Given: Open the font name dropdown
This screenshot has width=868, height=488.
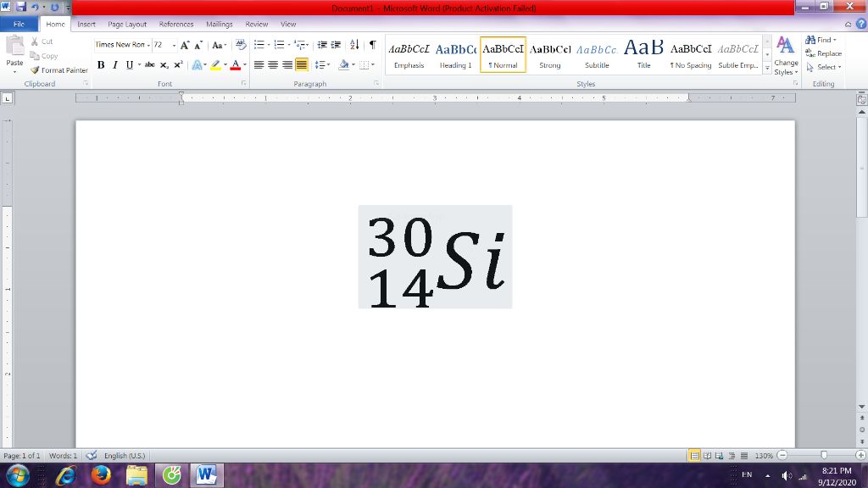Looking at the screenshot, I should pyautogui.click(x=148, y=46).
